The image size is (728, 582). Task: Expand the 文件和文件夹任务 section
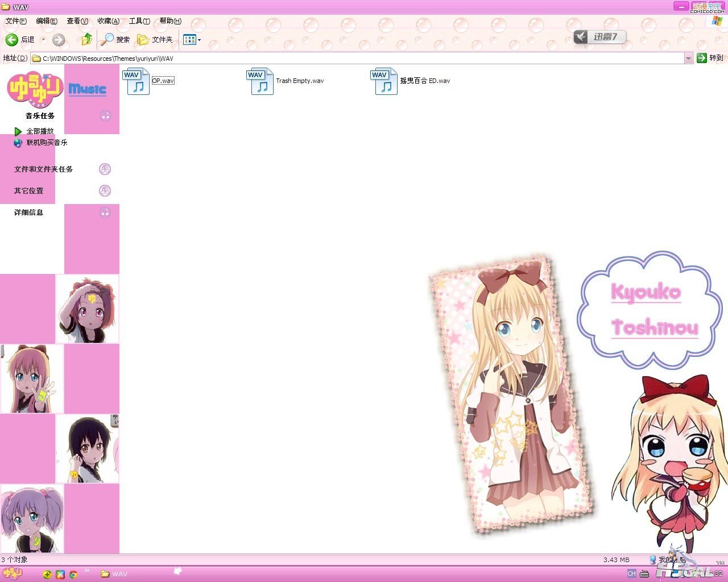tap(105, 169)
